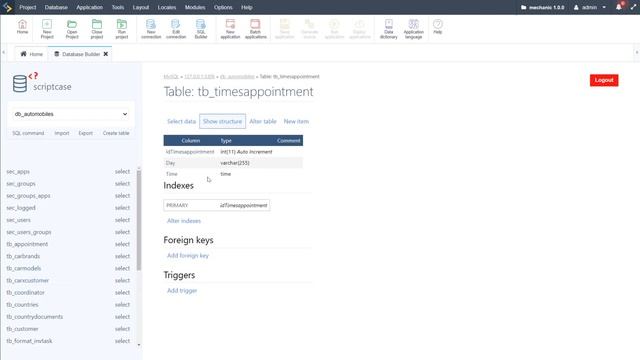This screenshot has height=360, width=640.
Task: Expand the admin user dropdown
Action: (x=590, y=7)
